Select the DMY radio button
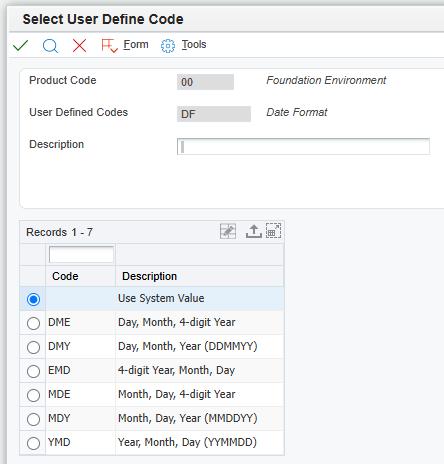Viewport: 444px width, 464px height. coord(33,347)
